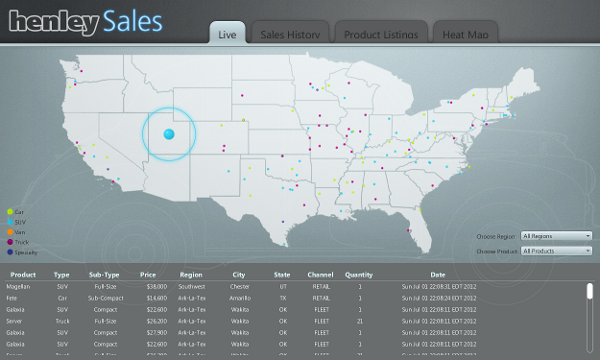The width and height of the screenshot is (600, 360).
Task: Click the cyan SUV legend dot
Action: pyautogui.click(x=10, y=222)
